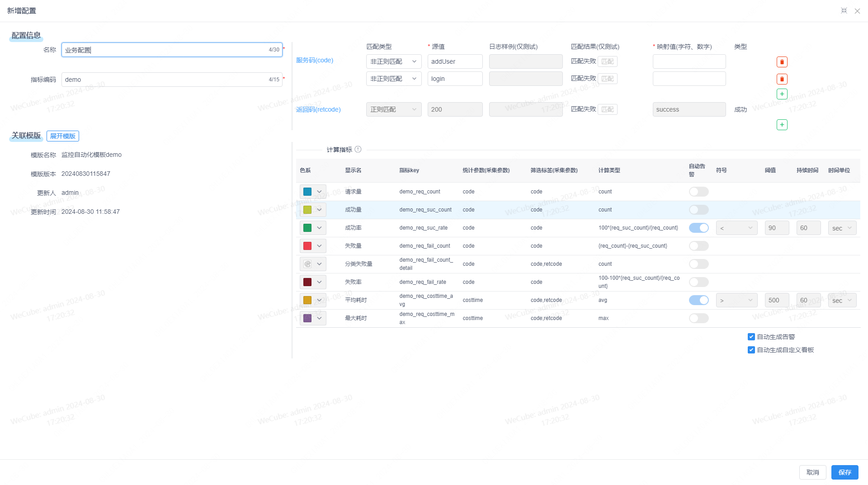Click template version 20240830115847
868x485 pixels.
86,174
